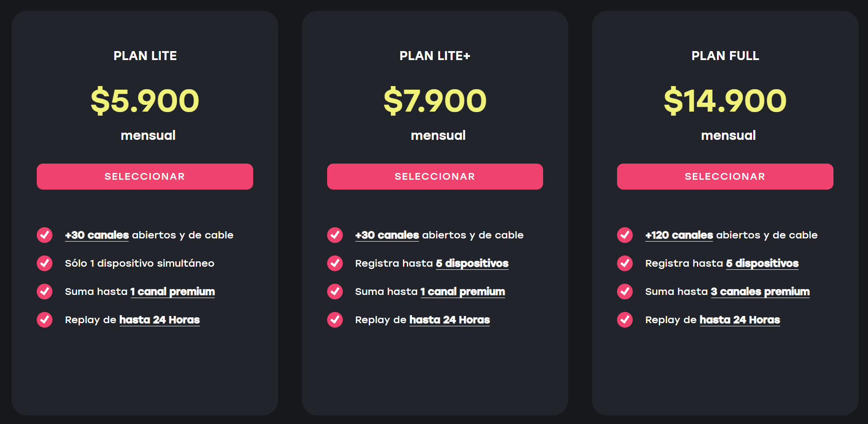
Task: Open the +120 canales underlined link
Action: 679,235
